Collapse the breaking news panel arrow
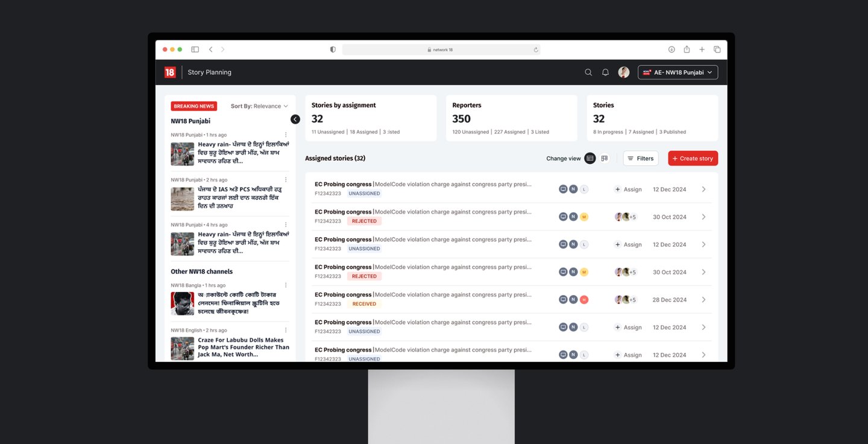 [x=295, y=119]
